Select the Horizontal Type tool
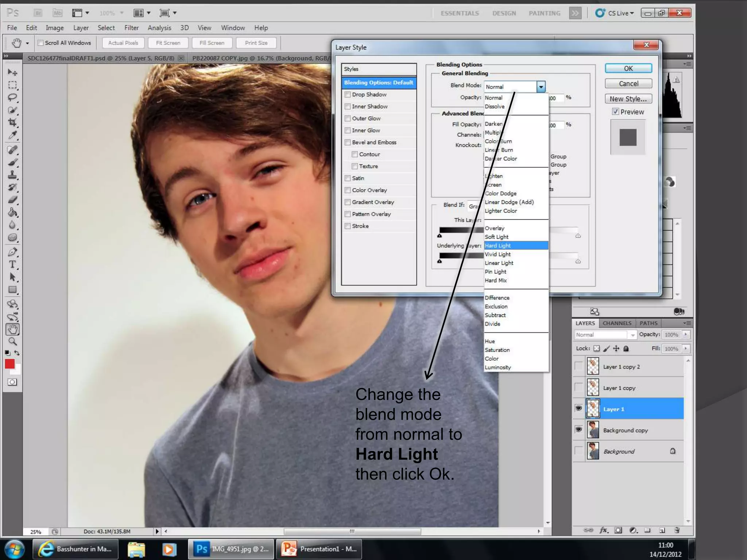 click(x=12, y=264)
